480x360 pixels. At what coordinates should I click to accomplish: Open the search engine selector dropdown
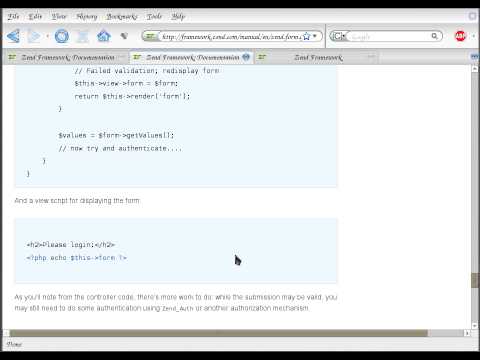coord(339,36)
